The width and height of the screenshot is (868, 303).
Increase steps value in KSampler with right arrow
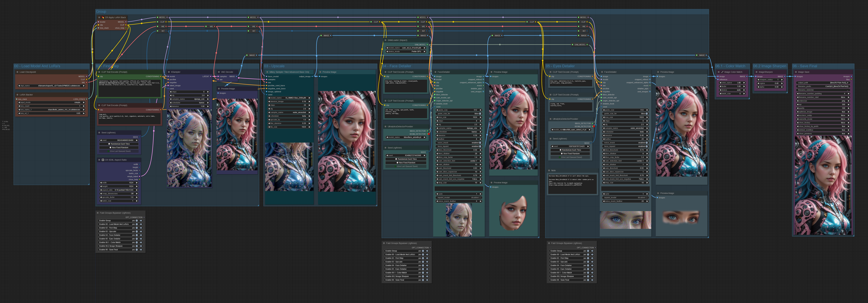point(208,92)
